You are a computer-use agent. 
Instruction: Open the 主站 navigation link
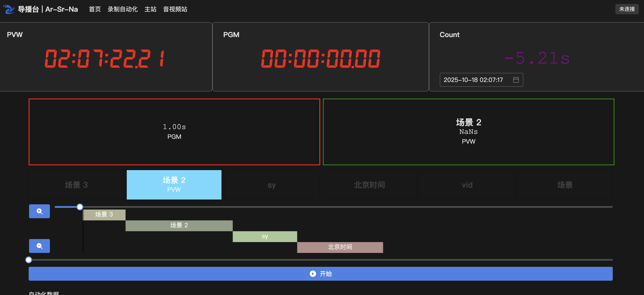(x=150, y=9)
